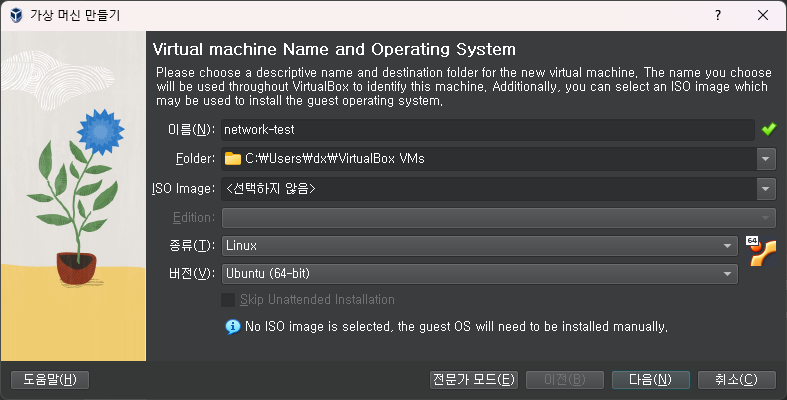Click the green checkmark beside name field
Viewport: 787px width, 400px height.
[768, 129]
